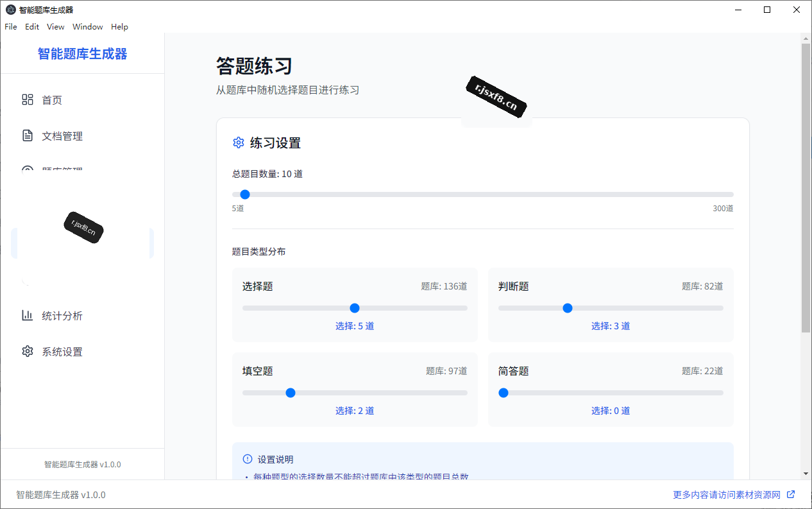The image size is (812, 509).
Task: Open the 首页 home grid icon
Action: click(28, 99)
